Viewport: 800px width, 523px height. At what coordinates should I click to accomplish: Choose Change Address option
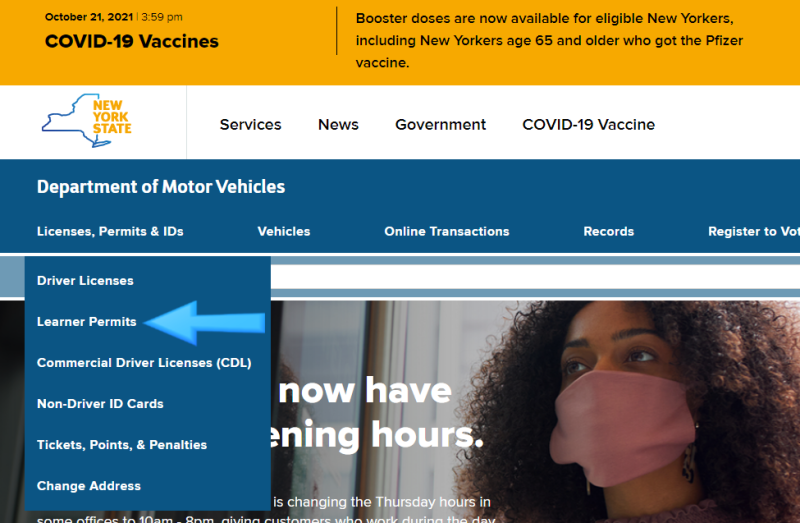[x=89, y=486]
